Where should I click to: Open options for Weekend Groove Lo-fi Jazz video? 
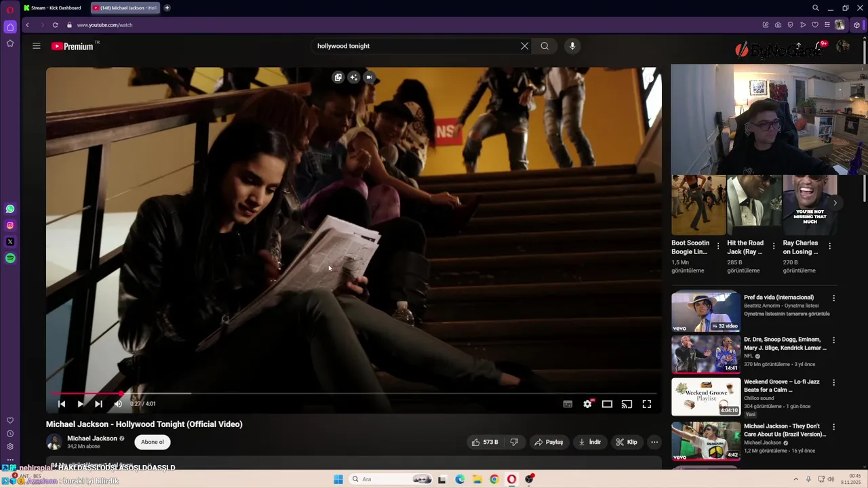[x=833, y=382]
